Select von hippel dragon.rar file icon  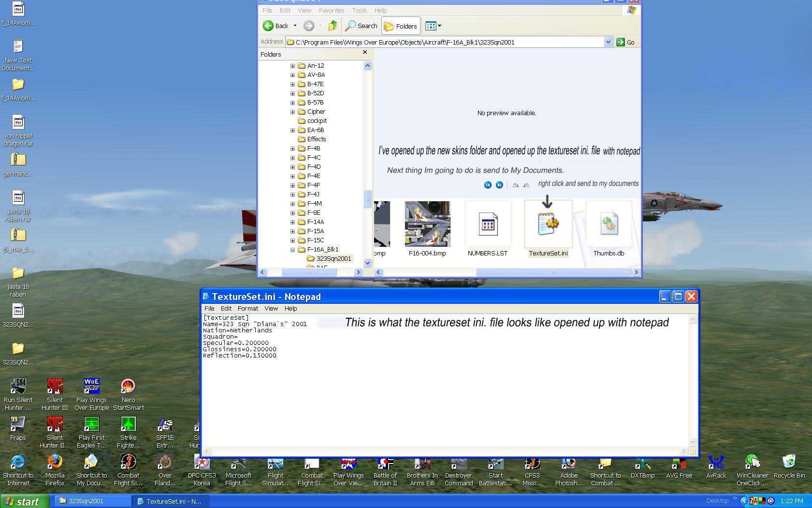click(18, 130)
